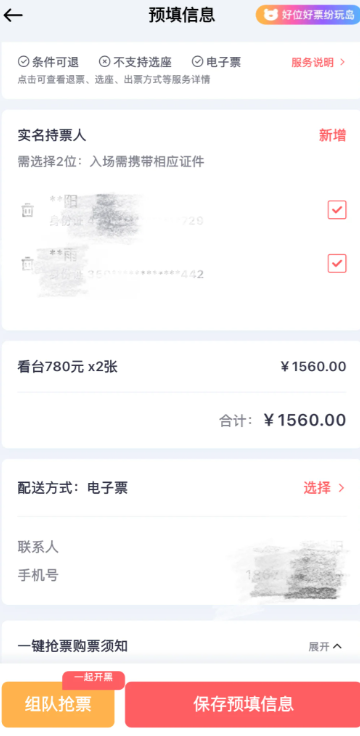Image resolution: width=360 pixels, height=736 pixels.
Task: Tap the 不支持选座 cross icon
Action: 104,61
